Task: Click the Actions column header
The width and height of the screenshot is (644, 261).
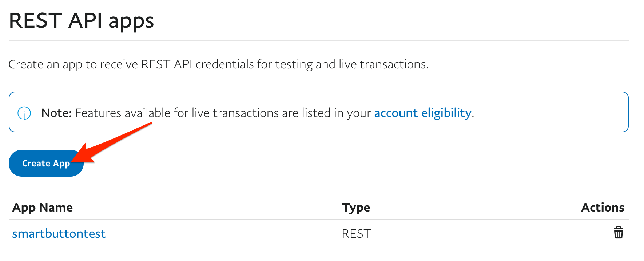Action: 603,208
